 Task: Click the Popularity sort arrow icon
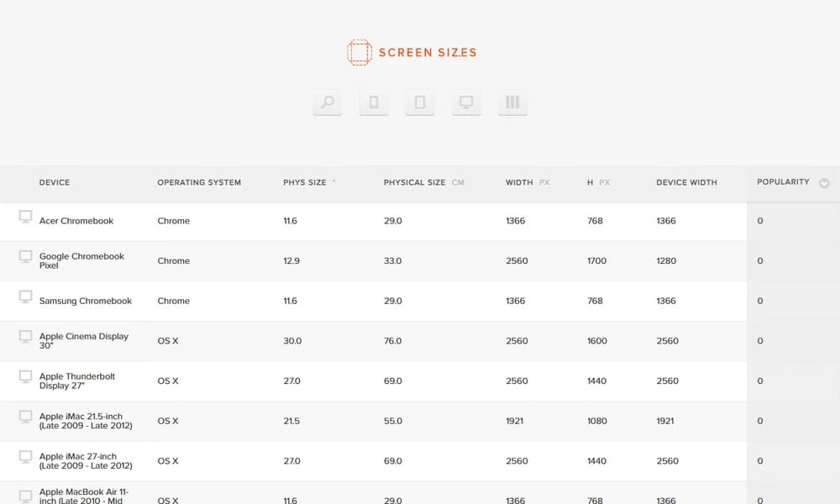click(824, 183)
